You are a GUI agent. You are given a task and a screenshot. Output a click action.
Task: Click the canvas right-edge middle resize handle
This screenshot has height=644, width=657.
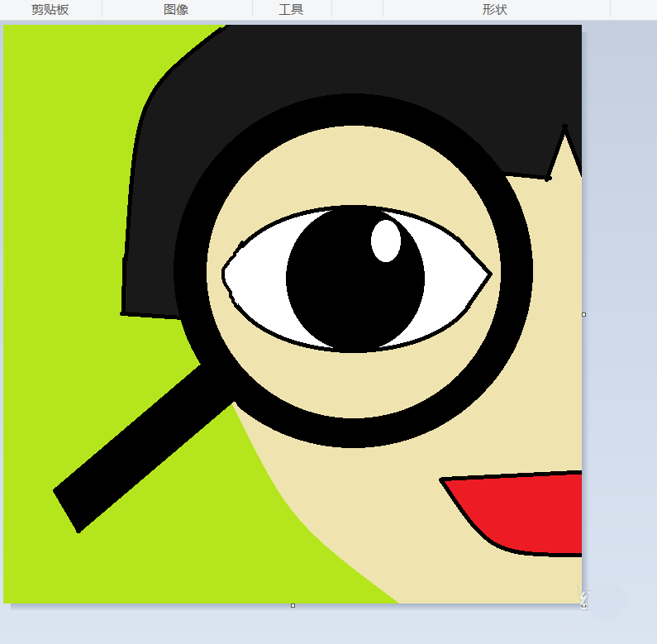[x=583, y=314]
